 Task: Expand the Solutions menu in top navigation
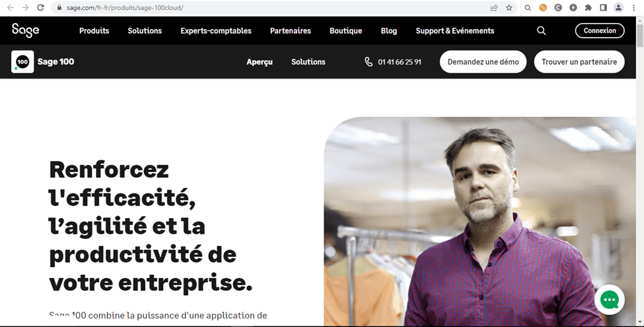click(x=145, y=31)
